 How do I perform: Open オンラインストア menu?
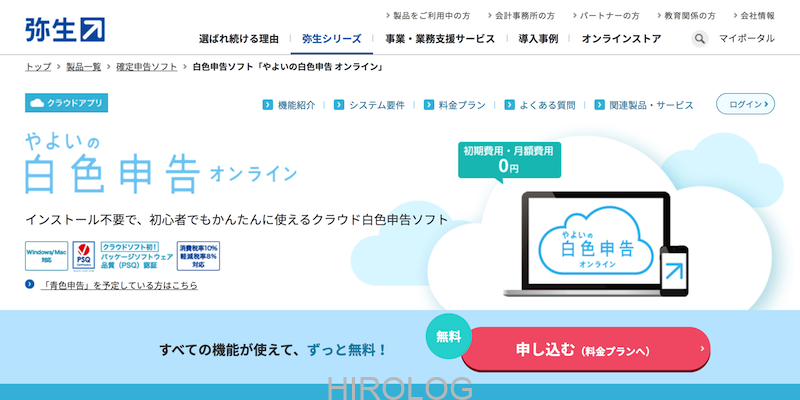tap(621, 39)
